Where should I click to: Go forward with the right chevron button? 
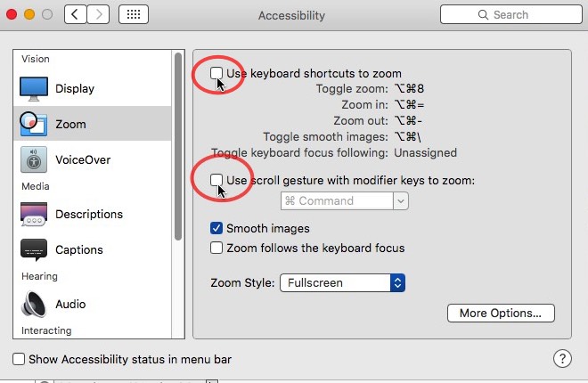(100, 15)
